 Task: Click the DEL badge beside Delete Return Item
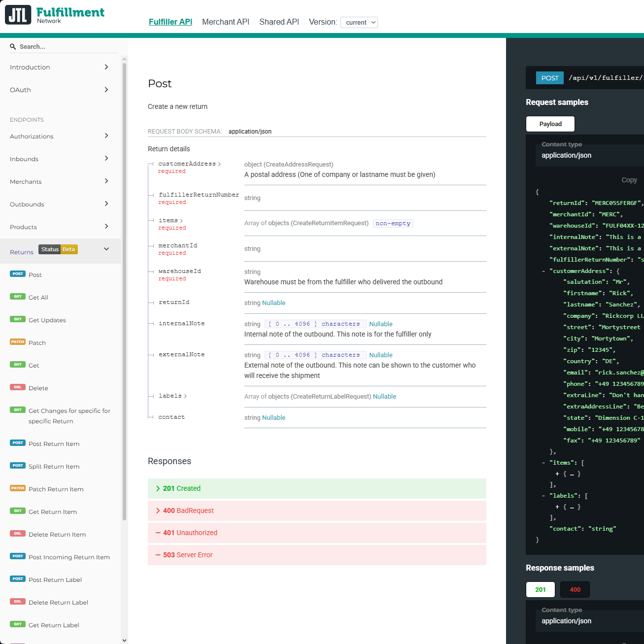[18, 534]
